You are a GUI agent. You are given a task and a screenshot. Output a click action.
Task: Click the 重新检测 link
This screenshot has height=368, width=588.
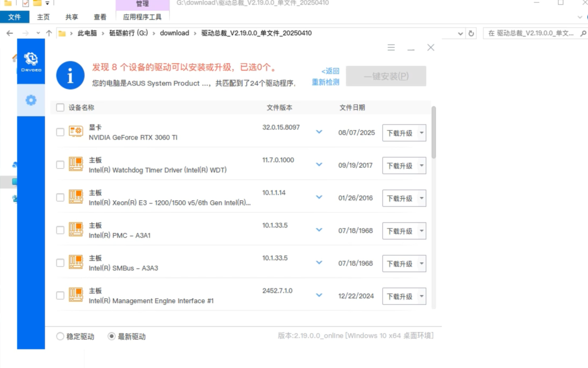click(326, 82)
